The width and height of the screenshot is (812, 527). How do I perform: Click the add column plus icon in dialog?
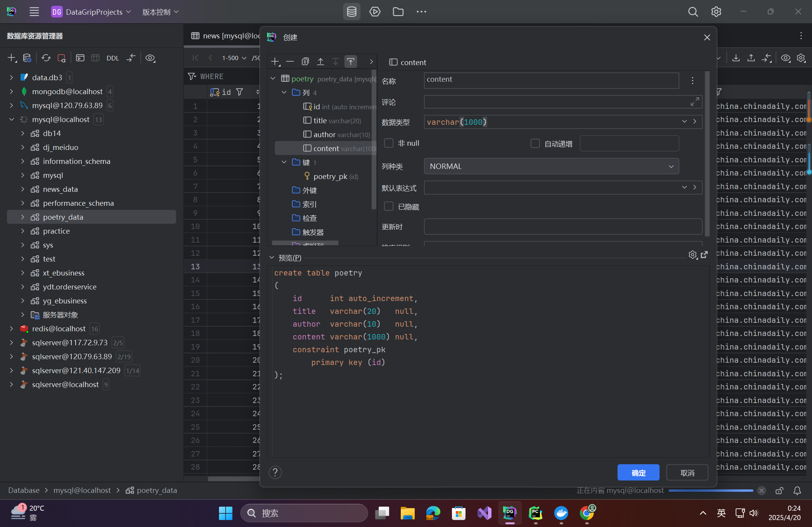tap(275, 62)
